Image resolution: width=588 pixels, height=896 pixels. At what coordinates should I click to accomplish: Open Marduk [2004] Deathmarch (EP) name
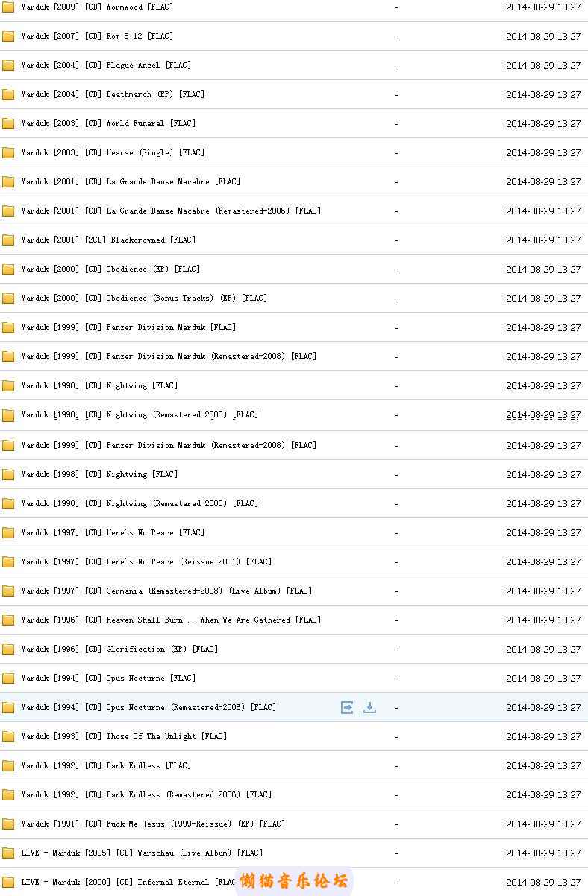pyautogui.click(x=113, y=94)
